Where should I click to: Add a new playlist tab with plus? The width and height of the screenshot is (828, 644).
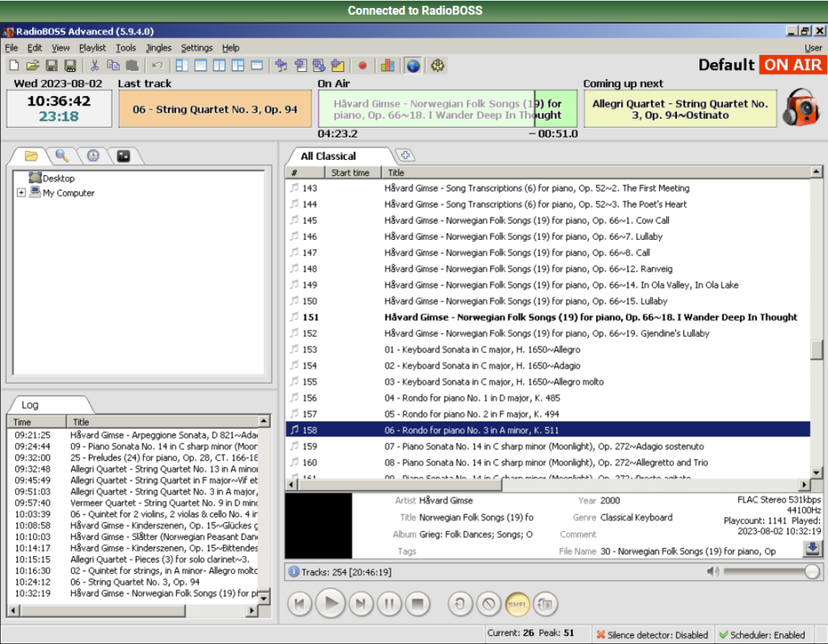[x=406, y=155]
